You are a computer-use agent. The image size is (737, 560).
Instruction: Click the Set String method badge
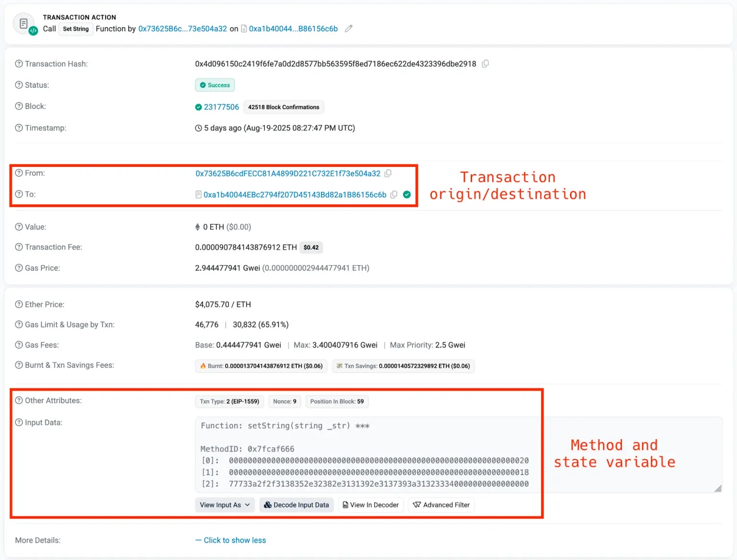[75, 29]
